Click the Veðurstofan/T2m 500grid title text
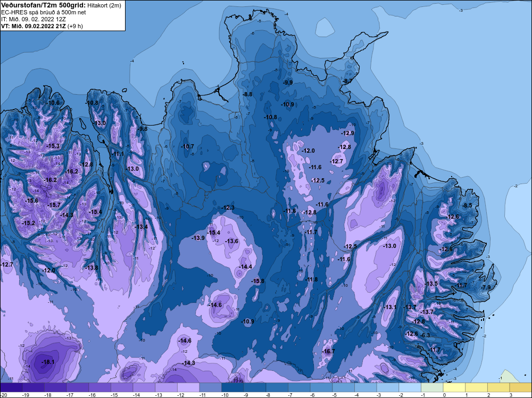The height and width of the screenshot is (398, 532). [x=44, y=5]
